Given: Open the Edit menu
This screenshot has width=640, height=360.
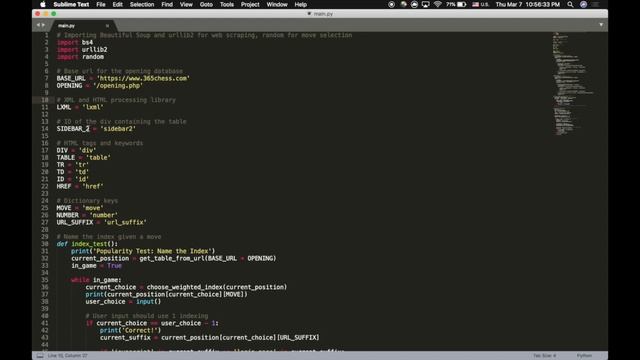Looking at the screenshot, I should tap(118, 4).
